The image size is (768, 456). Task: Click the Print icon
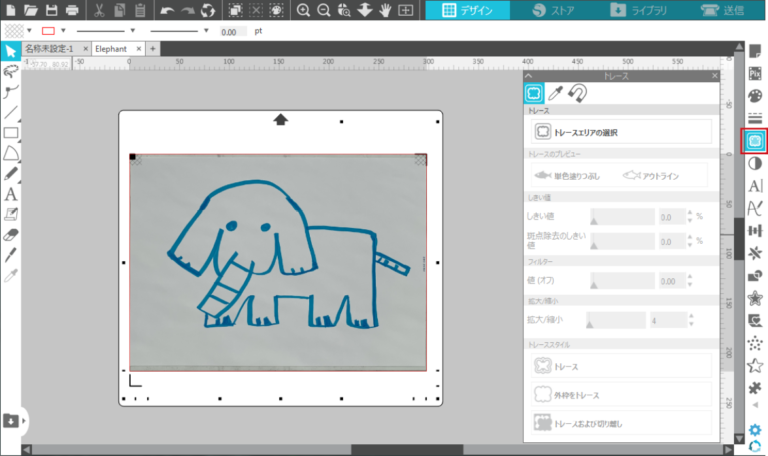click(x=72, y=10)
